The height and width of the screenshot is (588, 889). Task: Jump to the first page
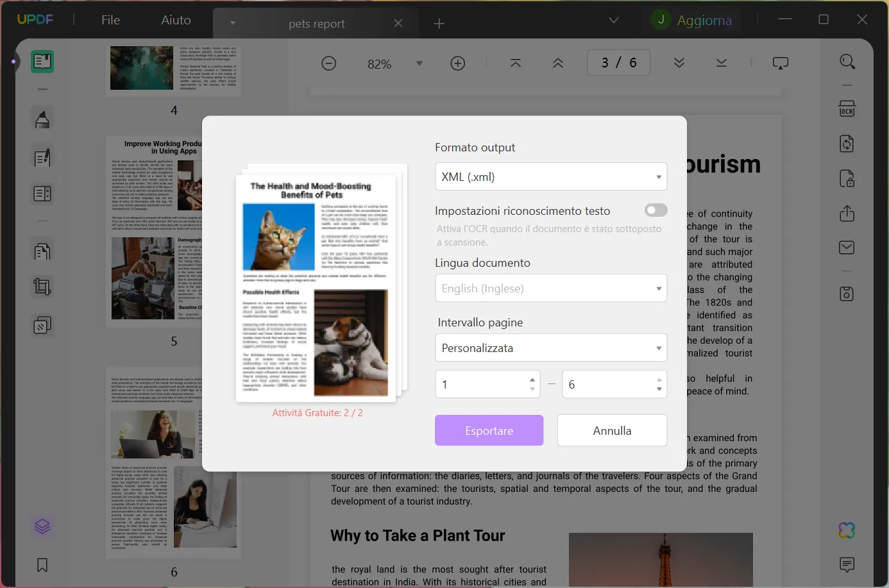(x=516, y=63)
